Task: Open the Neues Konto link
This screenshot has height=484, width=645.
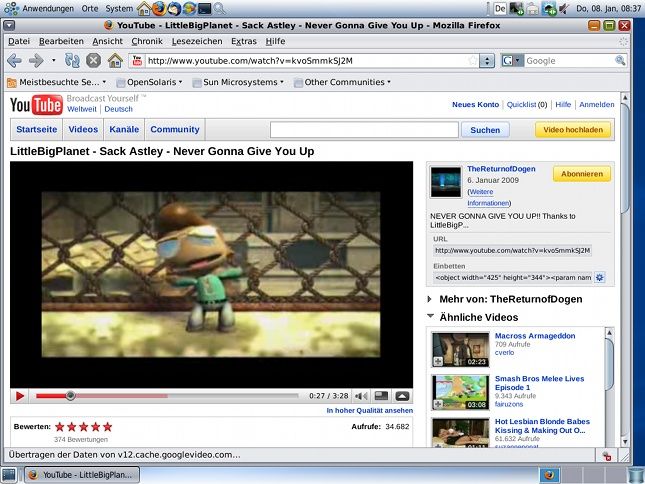Action: tap(476, 104)
